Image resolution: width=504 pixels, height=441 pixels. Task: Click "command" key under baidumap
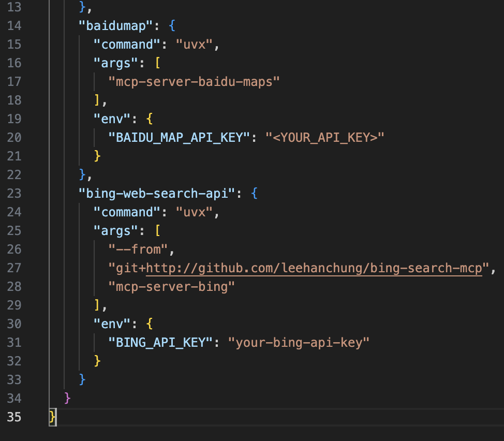[127, 45]
